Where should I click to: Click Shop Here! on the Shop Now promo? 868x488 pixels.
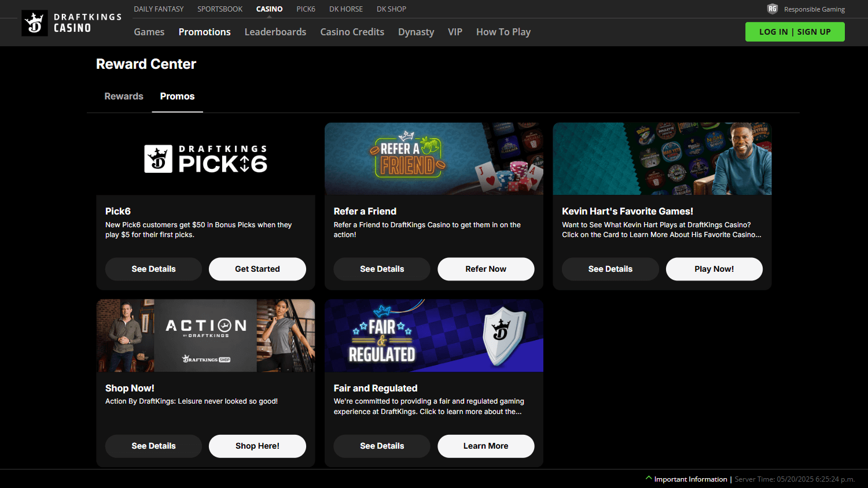coord(257,446)
